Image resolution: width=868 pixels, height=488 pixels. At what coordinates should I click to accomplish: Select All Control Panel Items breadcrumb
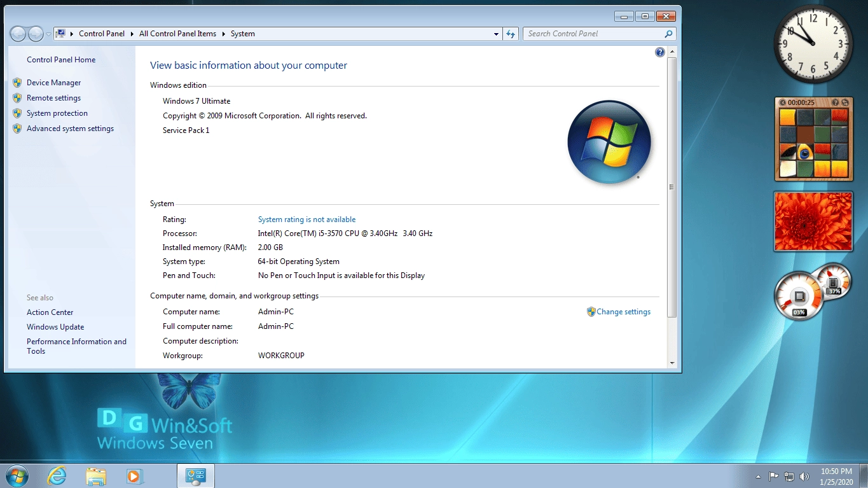pyautogui.click(x=177, y=34)
